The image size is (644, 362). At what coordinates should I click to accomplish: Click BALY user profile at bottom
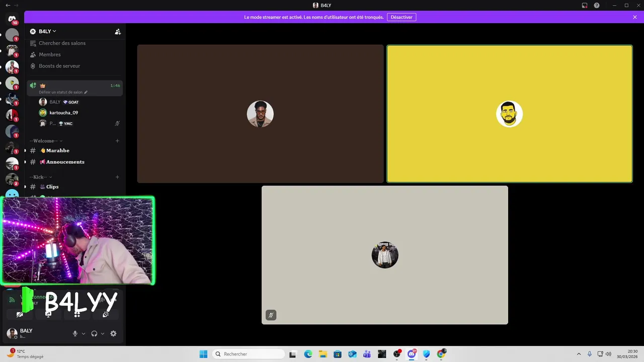(20, 333)
